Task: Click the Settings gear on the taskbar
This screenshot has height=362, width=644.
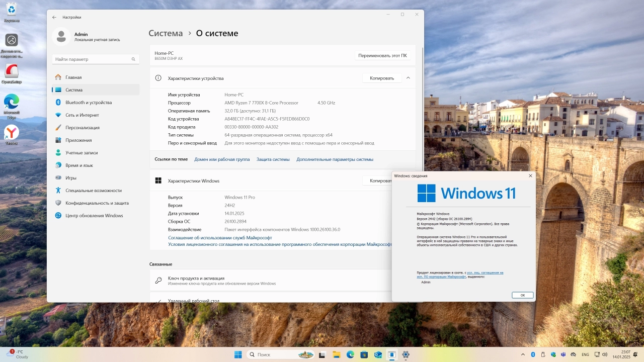Action: point(406,354)
